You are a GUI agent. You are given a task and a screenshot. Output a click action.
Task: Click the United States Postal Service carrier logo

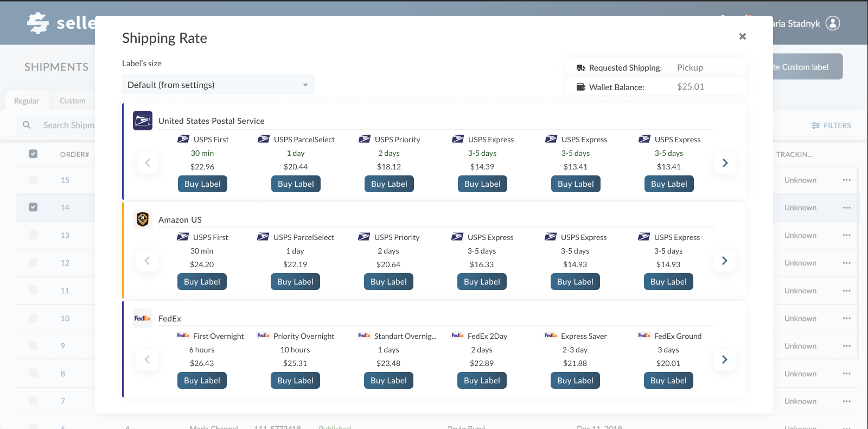(143, 121)
